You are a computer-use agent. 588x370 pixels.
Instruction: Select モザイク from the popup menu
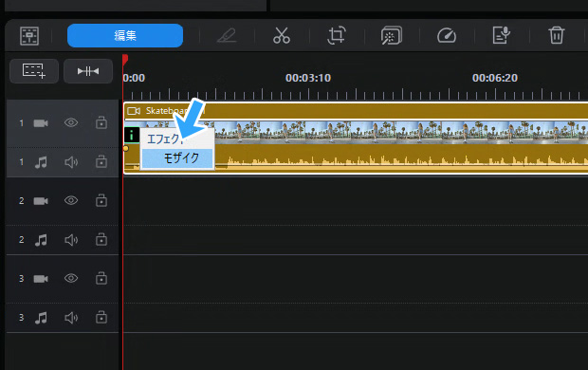tap(177, 158)
